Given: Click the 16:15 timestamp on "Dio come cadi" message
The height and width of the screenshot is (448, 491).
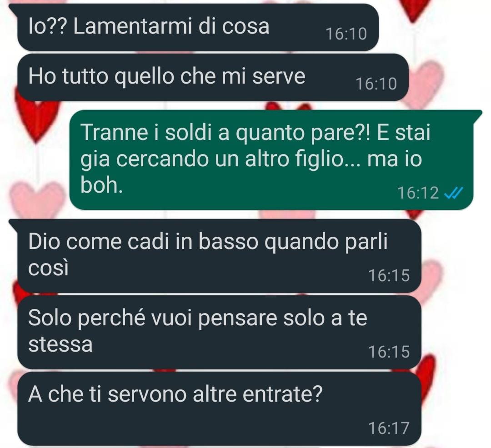Looking at the screenshot, I should click(389, 276).
